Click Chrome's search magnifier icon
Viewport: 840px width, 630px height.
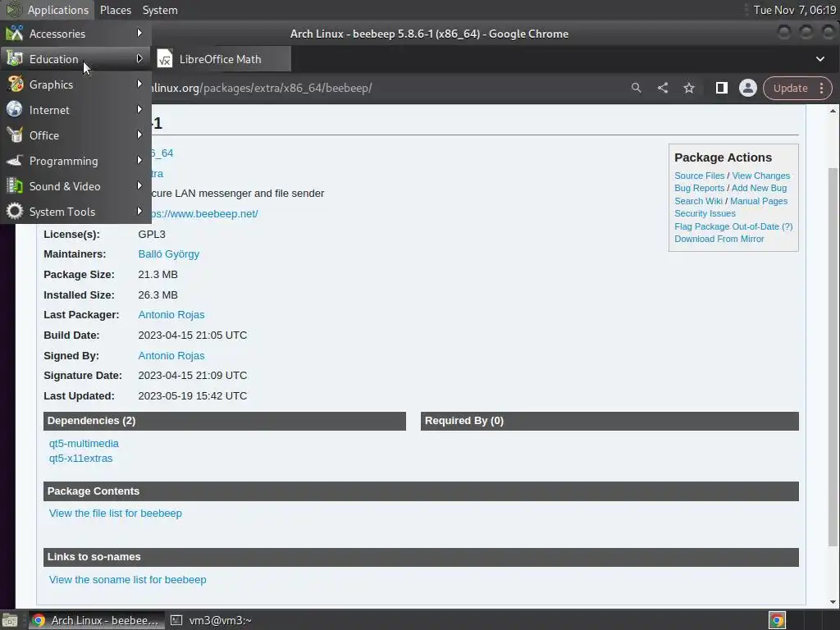tap(636, 88)
